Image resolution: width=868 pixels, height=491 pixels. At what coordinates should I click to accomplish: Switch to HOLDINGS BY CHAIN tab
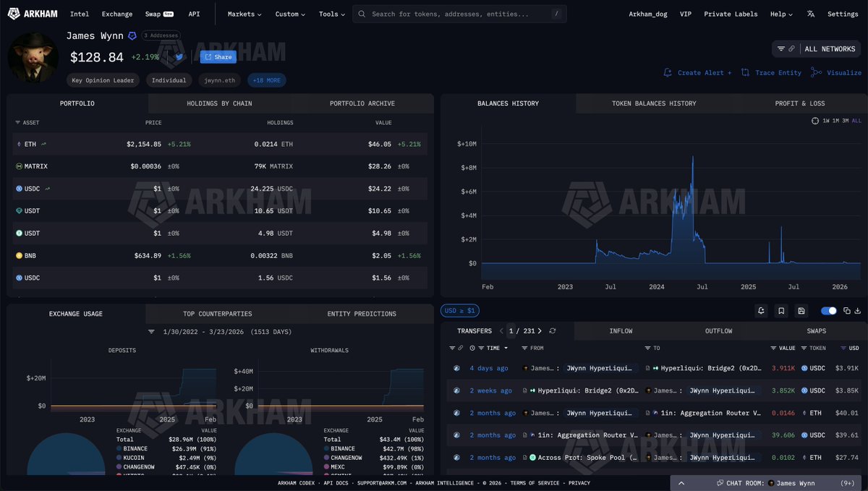tap(219, 103)
